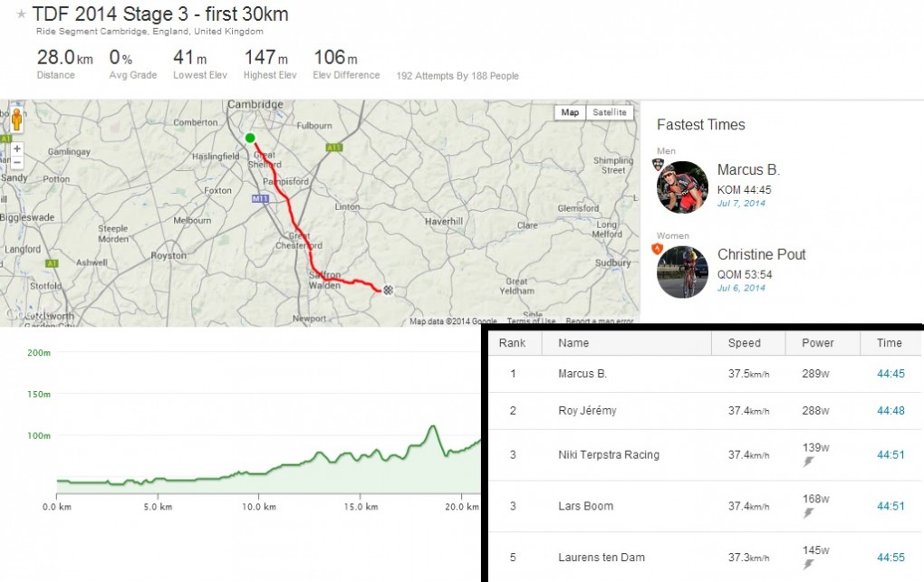Screen dimensions: 924x582
Task: Click the green segment start marker
Action: pyautogui.click(x=250, y=138)
